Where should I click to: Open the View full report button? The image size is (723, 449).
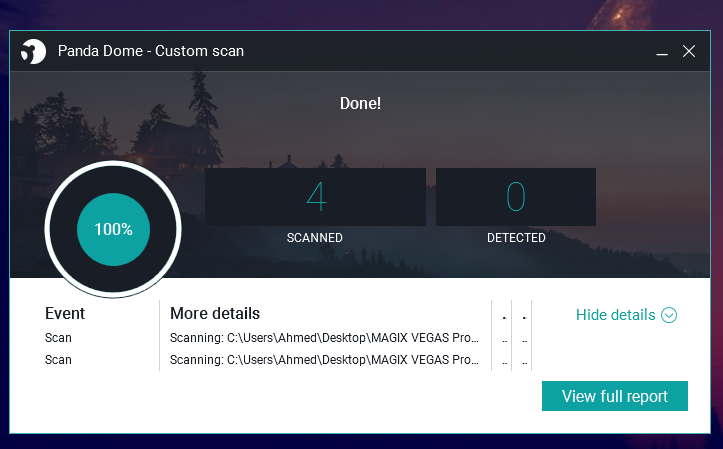[x=615, y=396]
